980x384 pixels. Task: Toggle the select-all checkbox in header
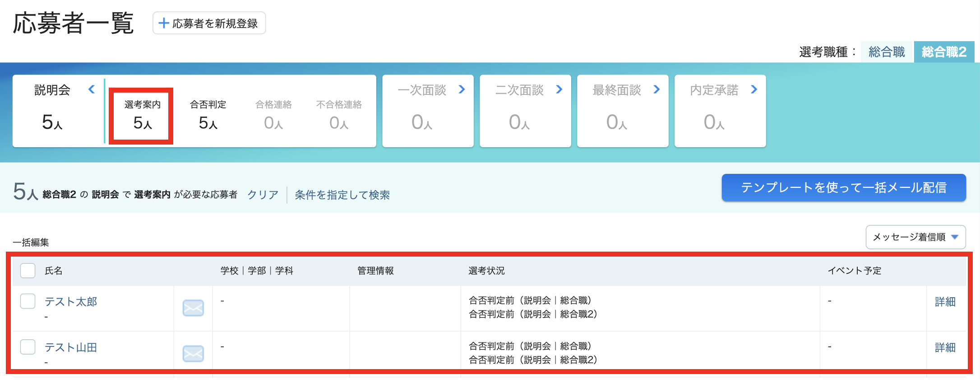pos(28,271)
